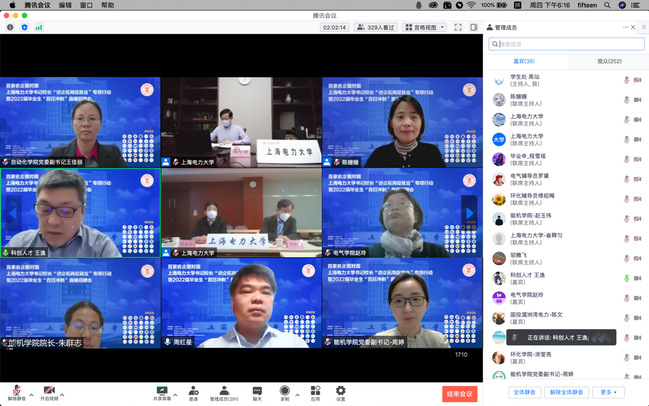Open Siri in the menu bar
Viewport: 649px width, 406px height.
(622, 5)
